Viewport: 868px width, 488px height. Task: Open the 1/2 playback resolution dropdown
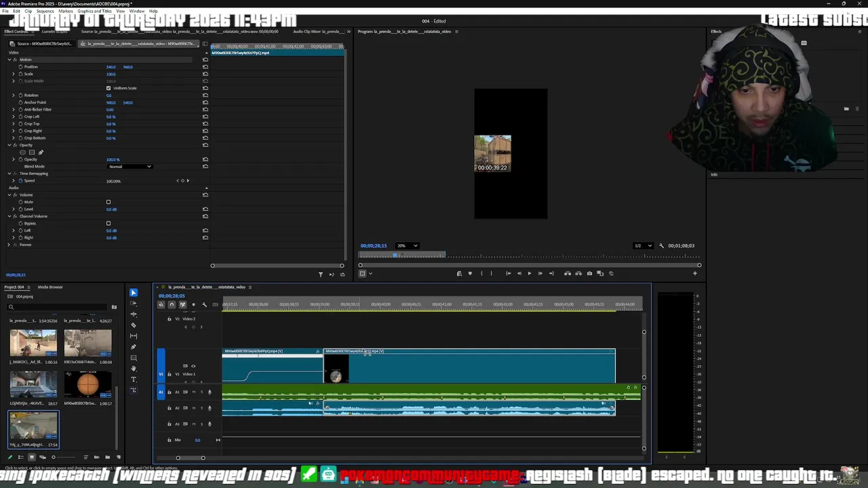pos(643,246)
